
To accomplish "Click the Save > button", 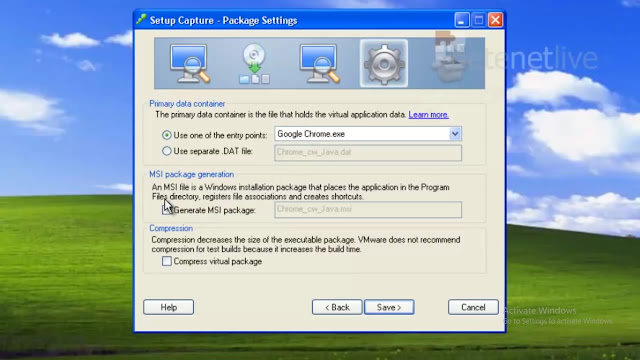I will pos(389,307).
